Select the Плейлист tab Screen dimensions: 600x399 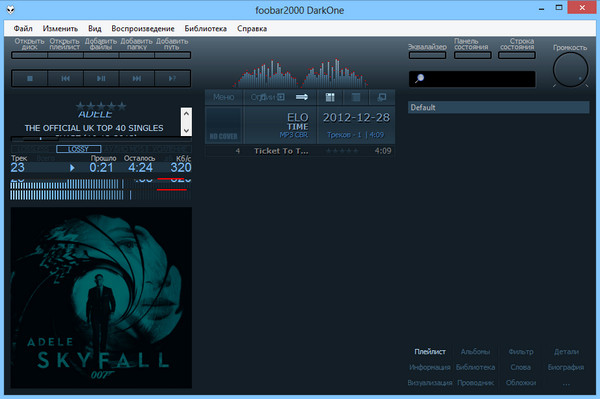click(x=430, y=352)
